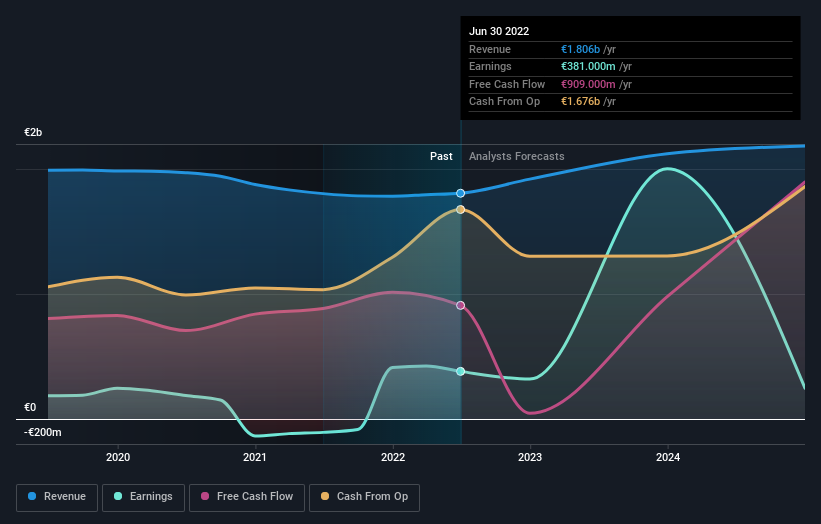The width and height of the screenshot is (821, 524).
Task: Click the 2023 x-axis label
Action: [530, 457]
